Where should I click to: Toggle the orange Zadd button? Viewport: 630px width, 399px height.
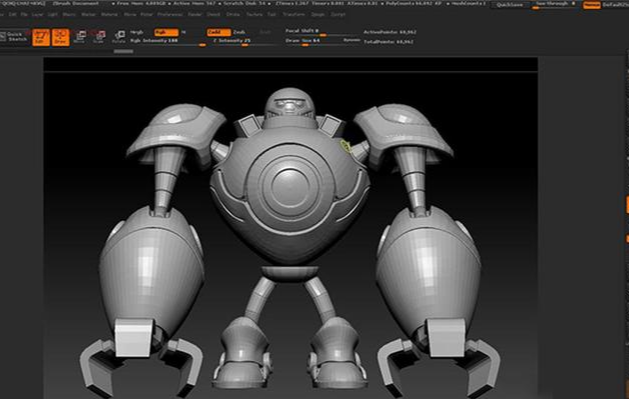(219, 33)
